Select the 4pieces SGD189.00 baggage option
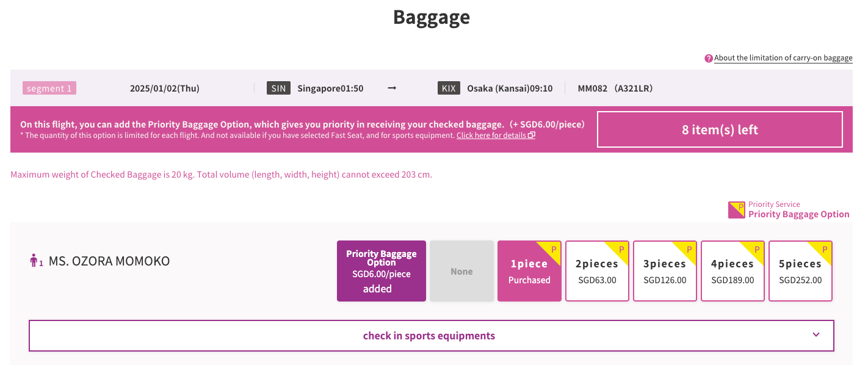 click(732, 270)
